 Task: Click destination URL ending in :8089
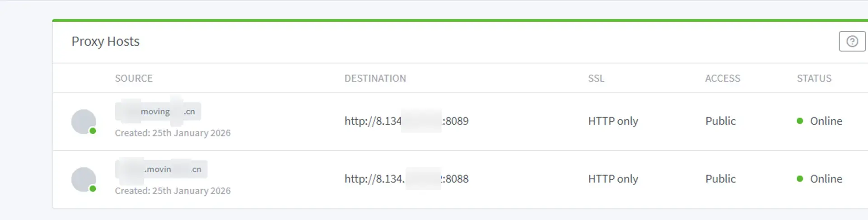click(x=406, y=121)
